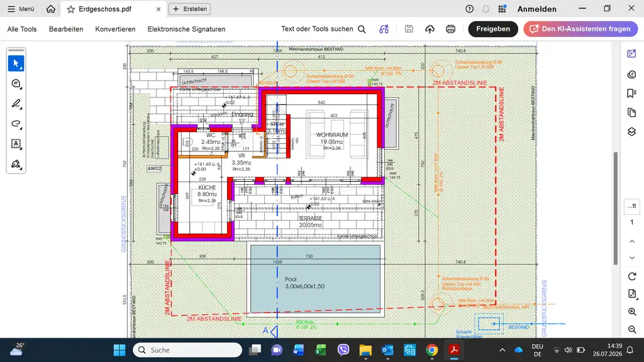Click the vertical document scrollbar

tap(615, 208)
